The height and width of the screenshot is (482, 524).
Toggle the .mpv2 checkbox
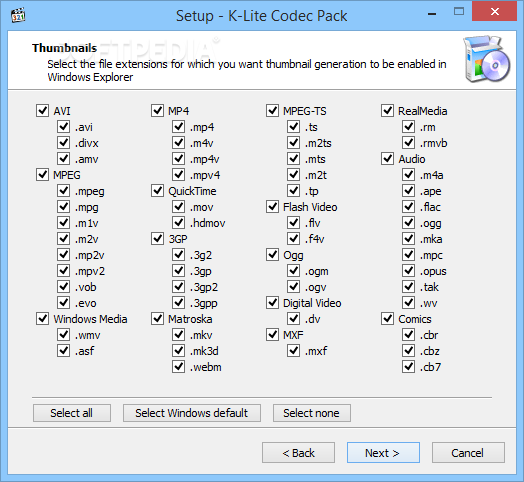(63, 270)
